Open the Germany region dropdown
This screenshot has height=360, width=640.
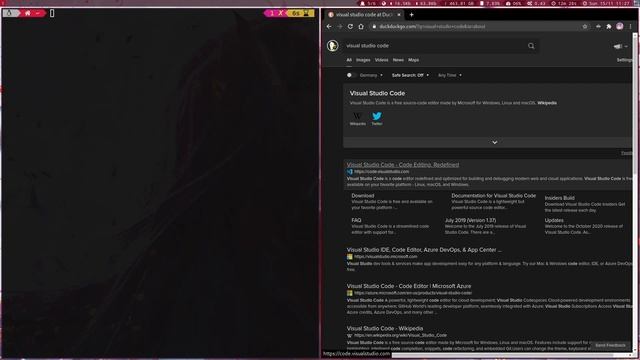coord(371,75)
